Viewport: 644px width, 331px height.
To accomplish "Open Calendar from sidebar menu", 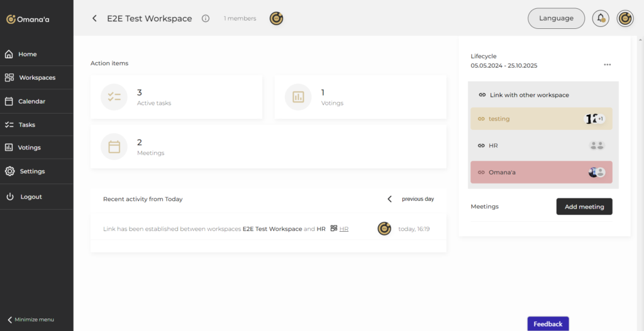I will point(31,101).
